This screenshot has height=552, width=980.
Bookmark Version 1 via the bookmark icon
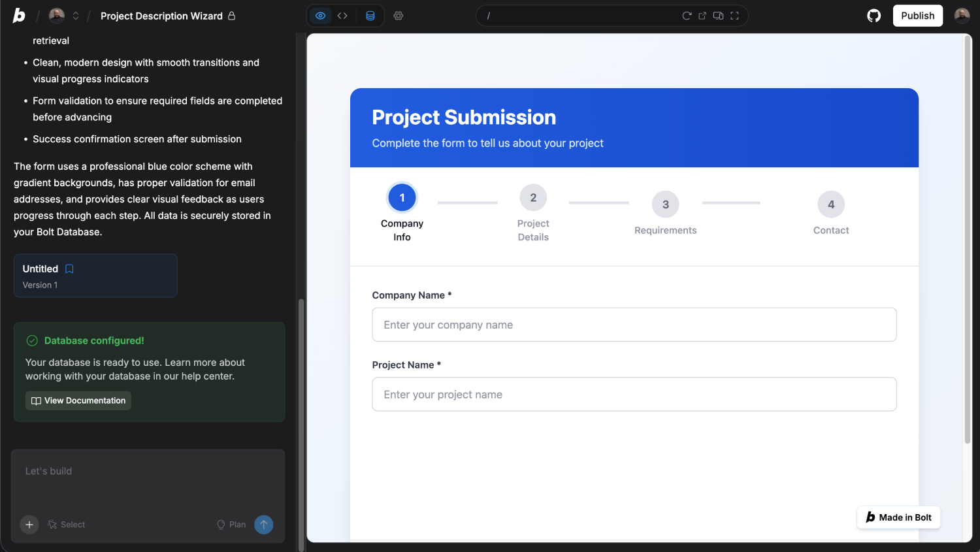point(69,268)
